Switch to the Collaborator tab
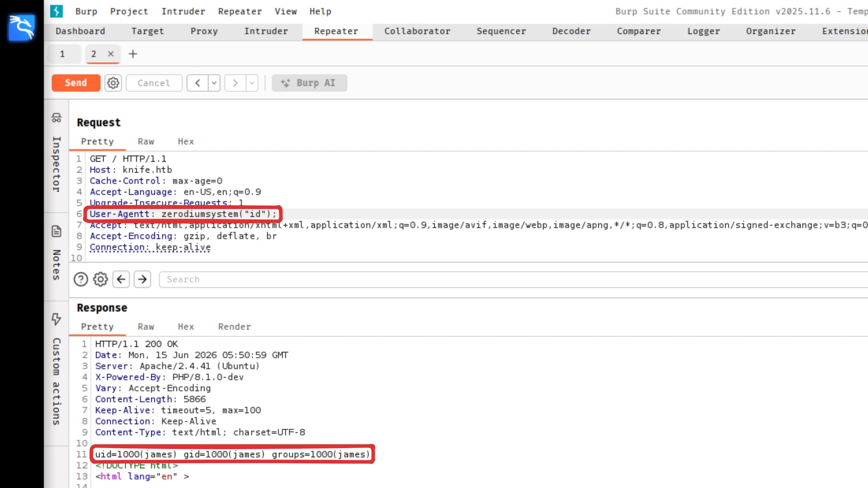This screenshot has width=868, height=488. coord(417,31)
